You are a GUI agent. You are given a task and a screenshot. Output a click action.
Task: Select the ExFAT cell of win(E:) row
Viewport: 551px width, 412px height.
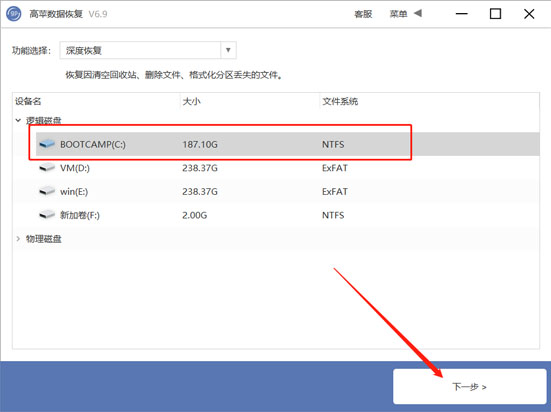coord(335,192)
